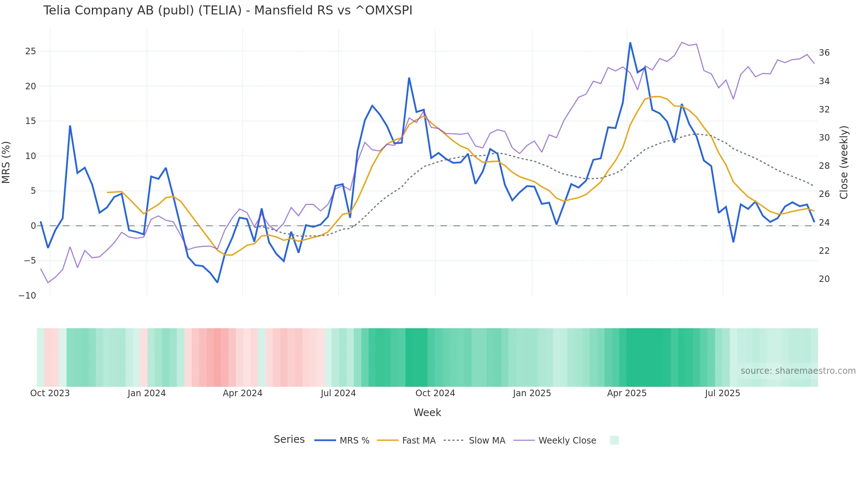Click the chart title text
The width and height of the screenshot is (868, 488).
[x=228, y=10]
